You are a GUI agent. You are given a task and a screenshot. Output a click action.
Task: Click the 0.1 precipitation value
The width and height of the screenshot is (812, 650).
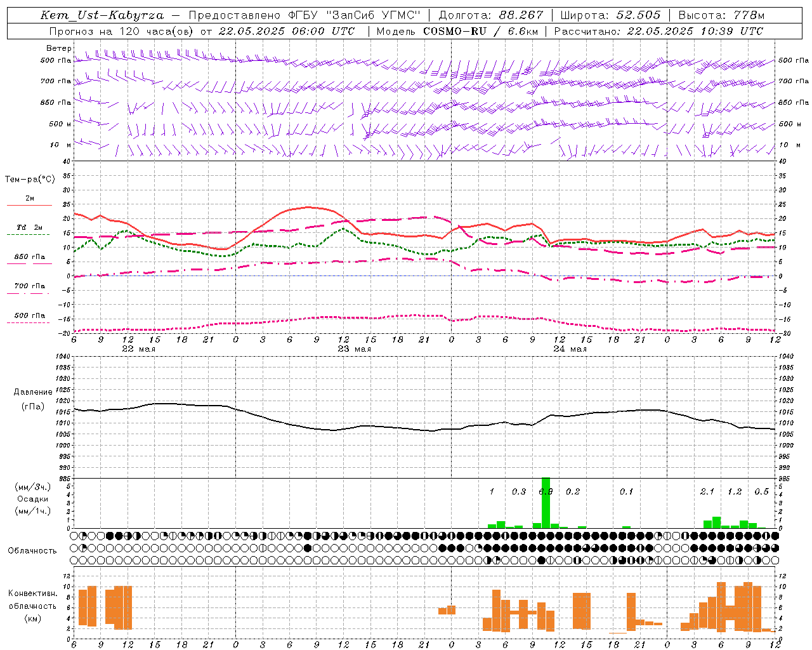click(x=627, y=492)
